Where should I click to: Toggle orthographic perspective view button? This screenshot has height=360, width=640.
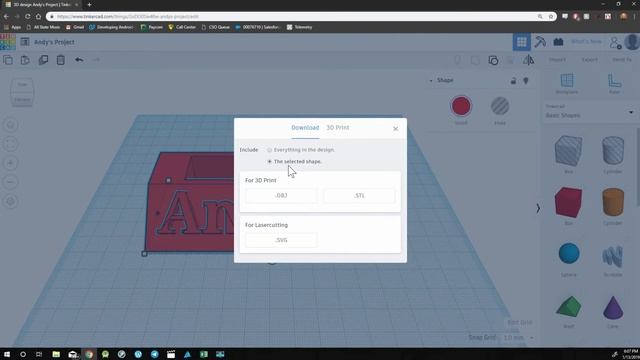pyautogui.click(x=11, y=201)
